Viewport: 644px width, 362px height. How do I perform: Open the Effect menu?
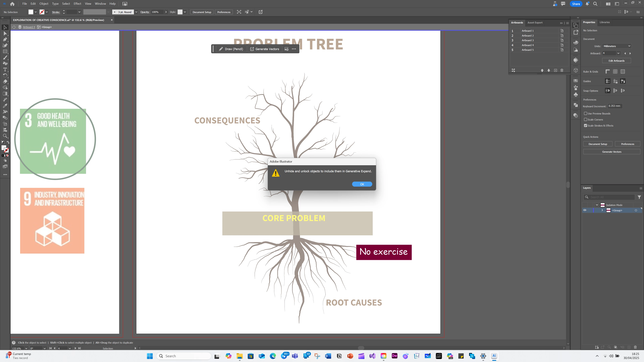(x=77, y=4)
